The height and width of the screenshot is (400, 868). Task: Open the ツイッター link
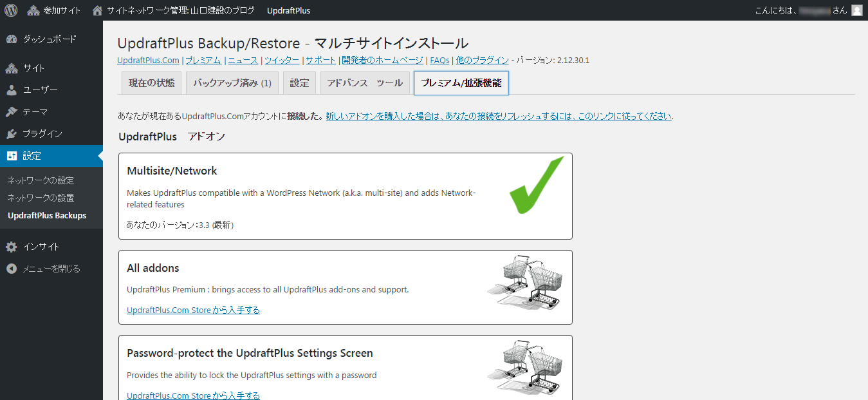tap(282, 61)
